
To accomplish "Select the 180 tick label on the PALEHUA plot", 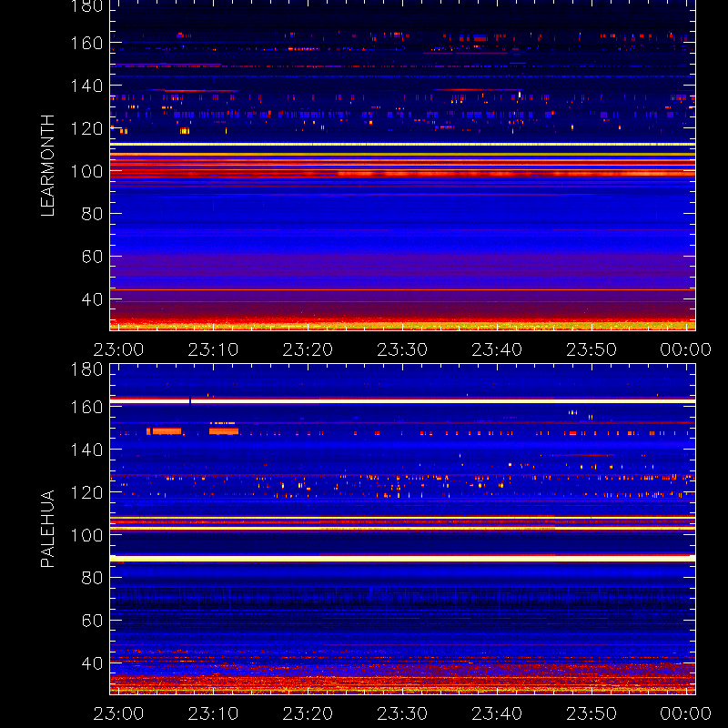I will (x=86, y=369).
